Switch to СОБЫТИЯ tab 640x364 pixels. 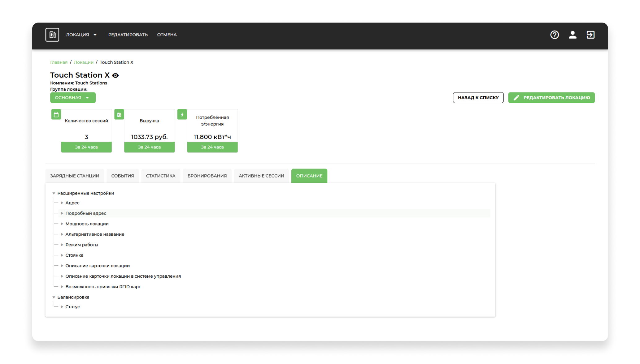123,176
